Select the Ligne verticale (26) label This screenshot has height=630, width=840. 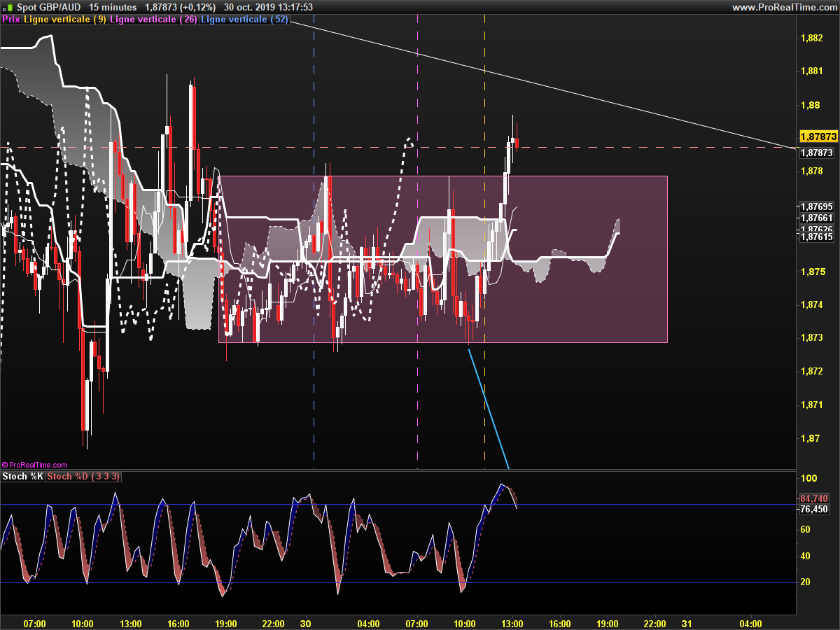[x=153, y=20]
